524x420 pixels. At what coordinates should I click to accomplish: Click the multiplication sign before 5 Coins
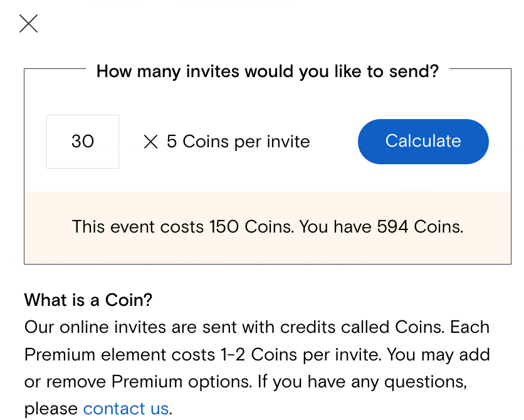[x=150, y=142]
